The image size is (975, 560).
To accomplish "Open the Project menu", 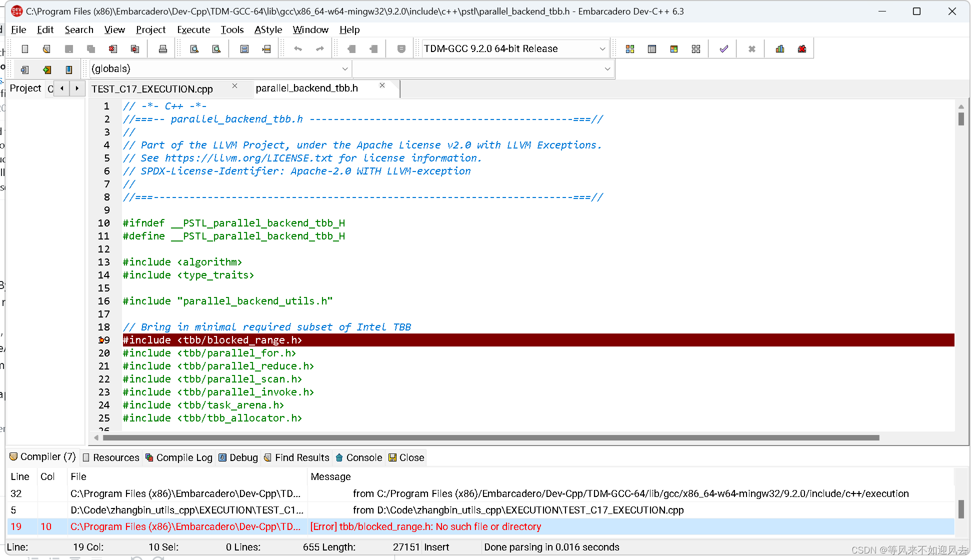I will click(150, 29).
